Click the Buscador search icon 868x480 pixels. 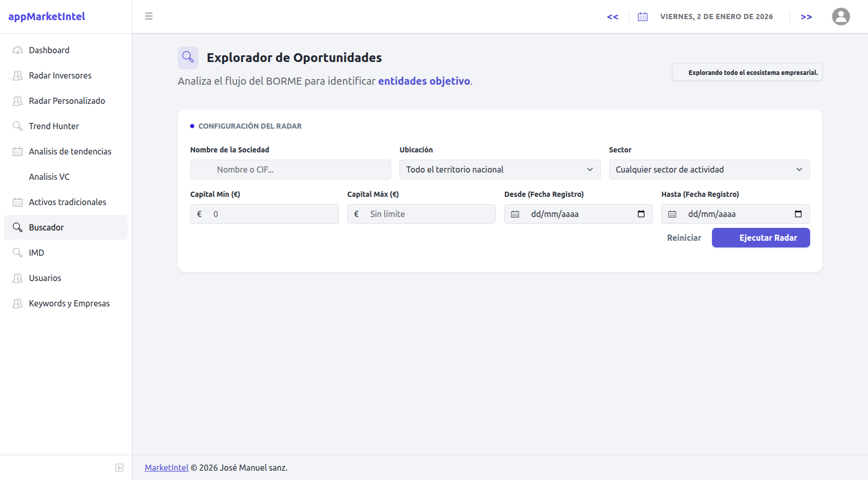point(17,227)
